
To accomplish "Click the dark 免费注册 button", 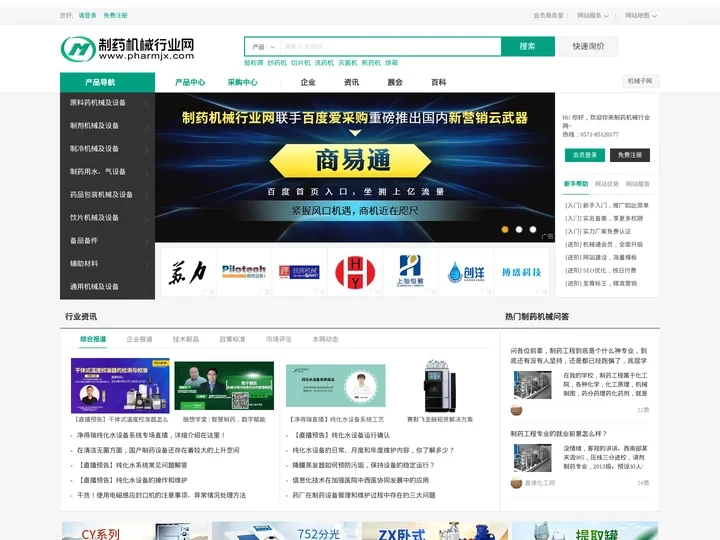I will [630, 155].
